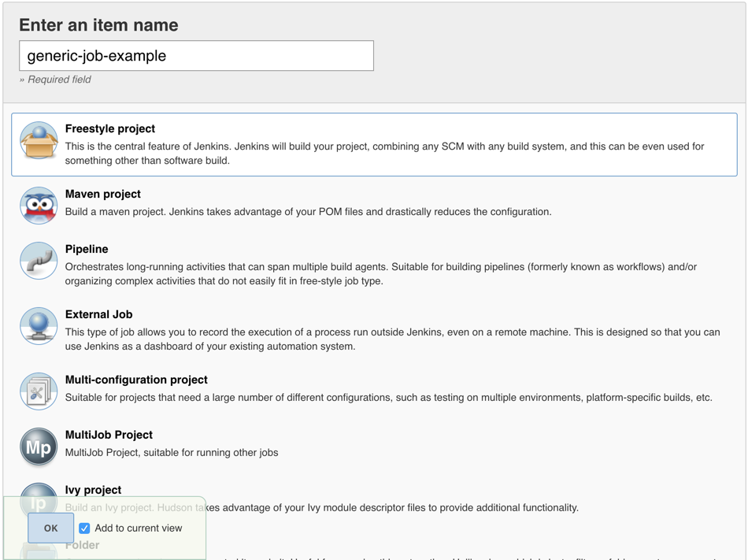748x560 pixels.
Task: Choose the Multi-configuration project title
Action: pyautogui.click(x=136, y=380)
